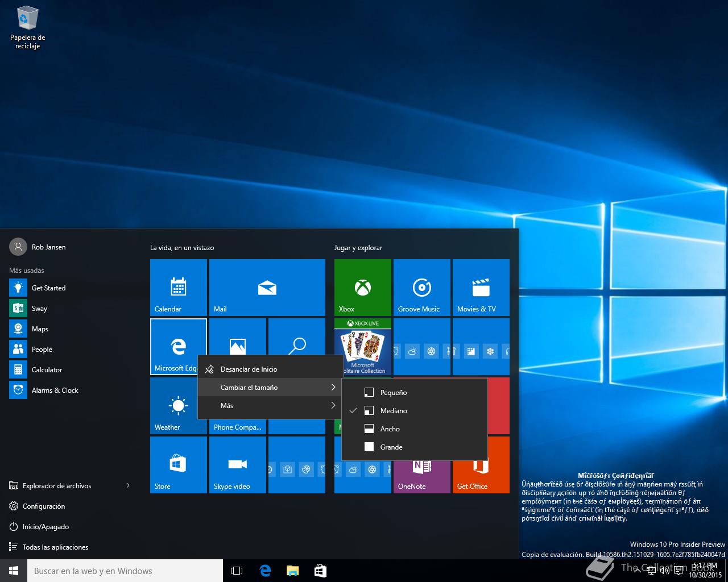Open Action Center notification icon
Image resolution: width=728 pixels, height=582 pixels.
[679, 571]
